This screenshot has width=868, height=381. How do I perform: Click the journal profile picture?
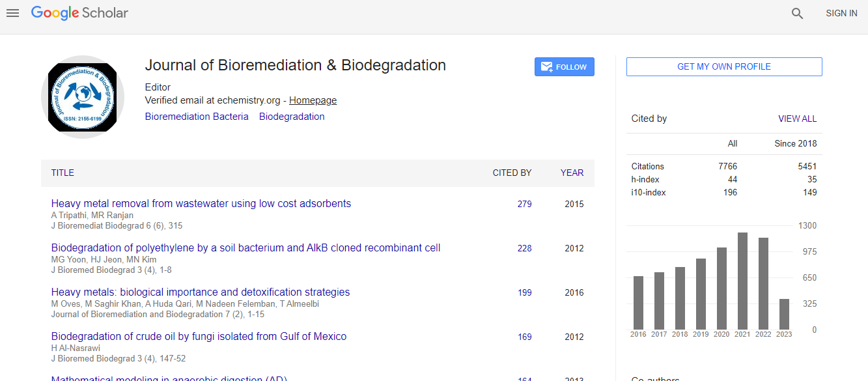click(x=82, y=97)
